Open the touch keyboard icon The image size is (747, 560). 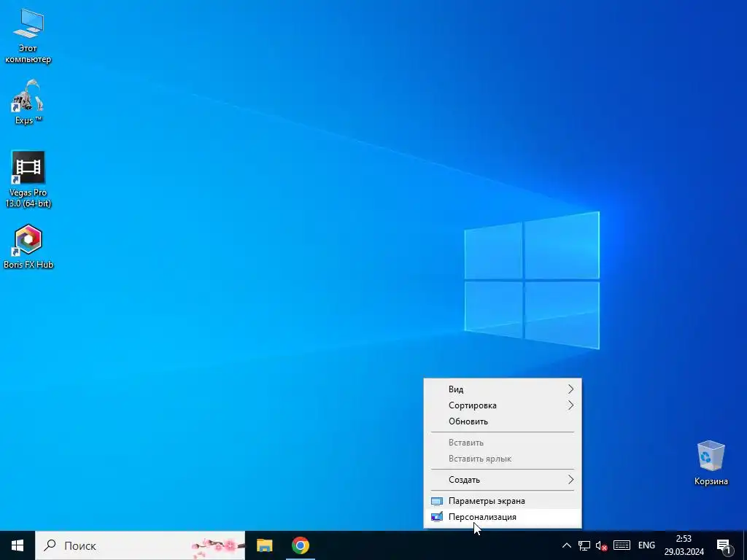(x=622, y=545)
